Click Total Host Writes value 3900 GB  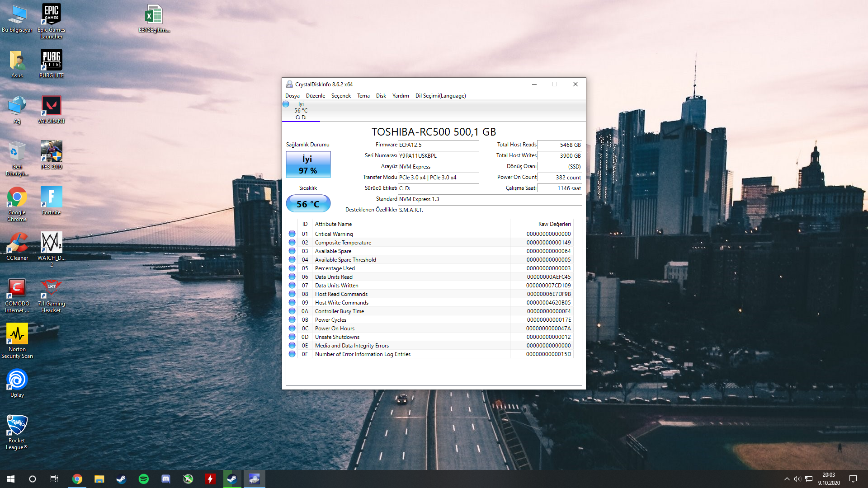coord(559,156)
